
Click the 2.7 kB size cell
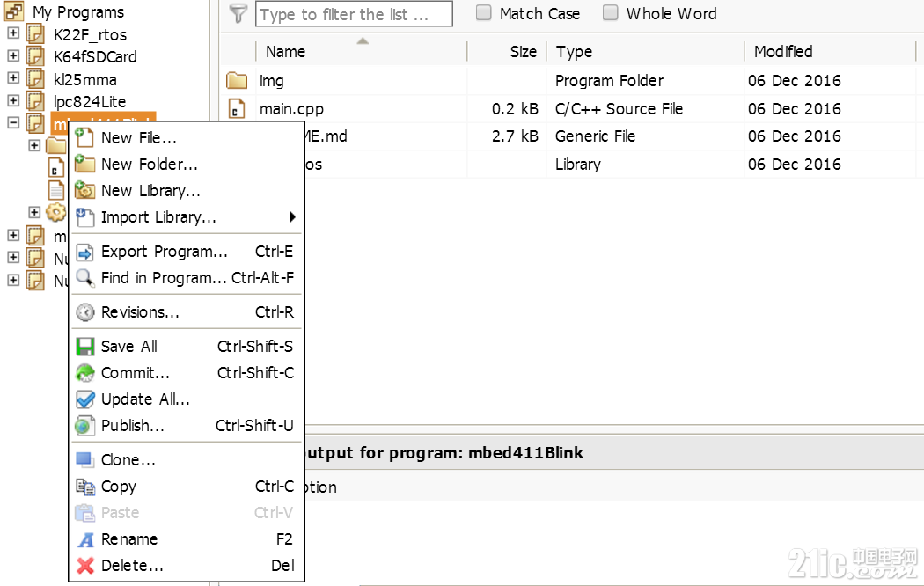click(515, 136)
